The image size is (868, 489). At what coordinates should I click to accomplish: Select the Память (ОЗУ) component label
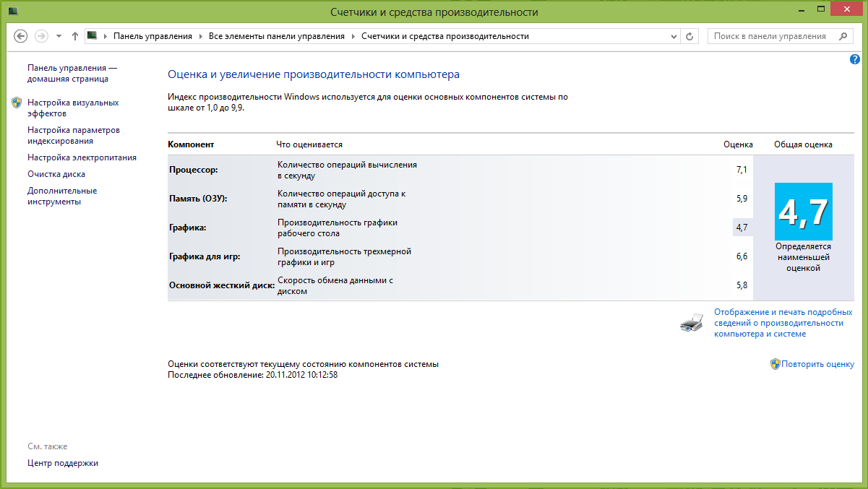click(198, 199)
